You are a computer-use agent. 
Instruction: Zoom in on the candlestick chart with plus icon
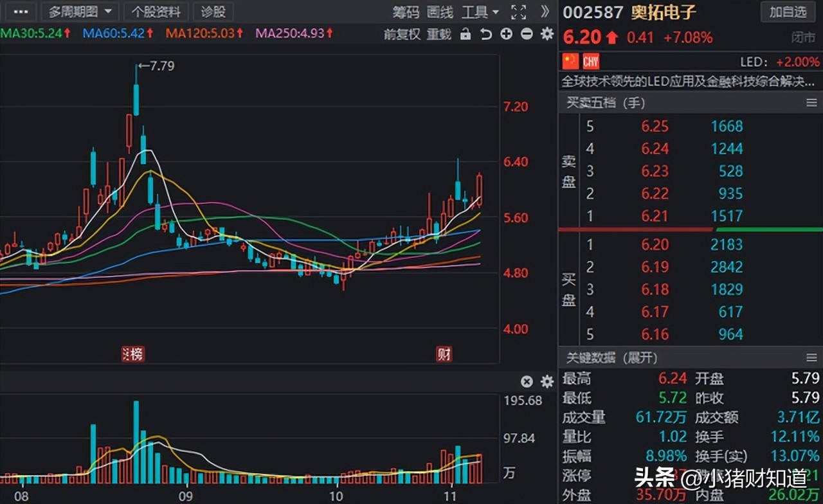point(506,33)
